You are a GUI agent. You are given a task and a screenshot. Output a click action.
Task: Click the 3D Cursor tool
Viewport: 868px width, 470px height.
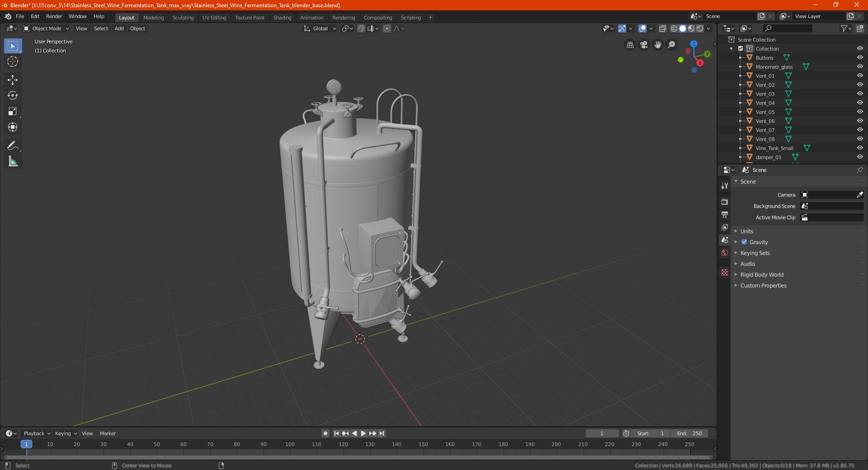13,61
